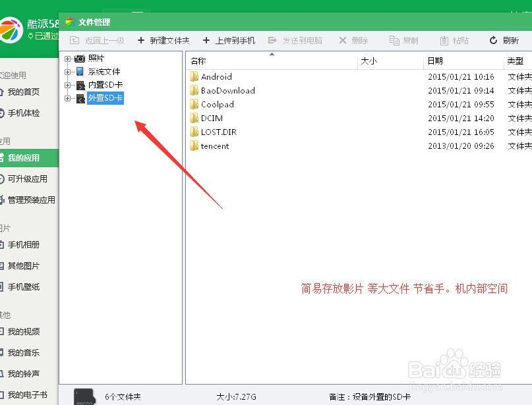Click the date 2013/01/20 09:26

461,146
